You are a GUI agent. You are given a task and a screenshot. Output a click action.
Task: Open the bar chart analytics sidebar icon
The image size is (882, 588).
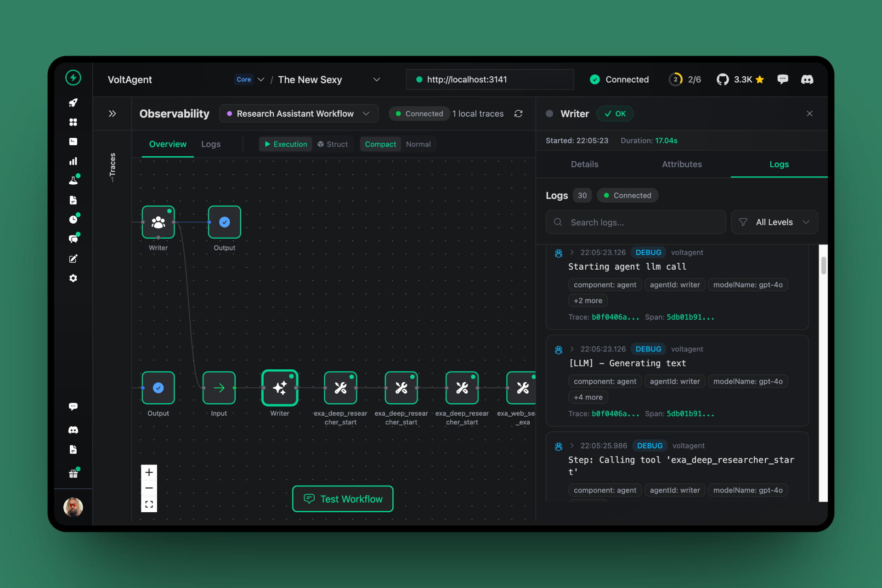tap(73, 161)
